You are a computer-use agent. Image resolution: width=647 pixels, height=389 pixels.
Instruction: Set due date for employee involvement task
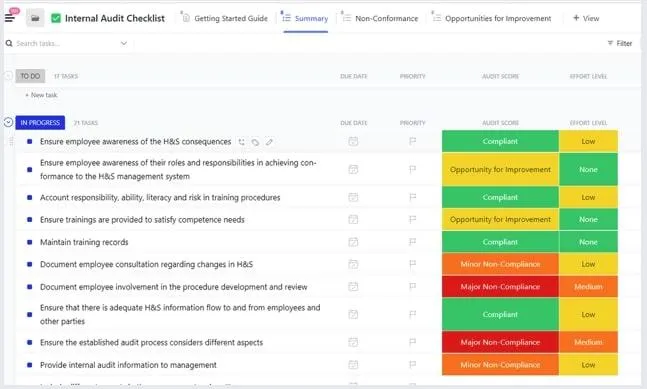pos(353,286)
